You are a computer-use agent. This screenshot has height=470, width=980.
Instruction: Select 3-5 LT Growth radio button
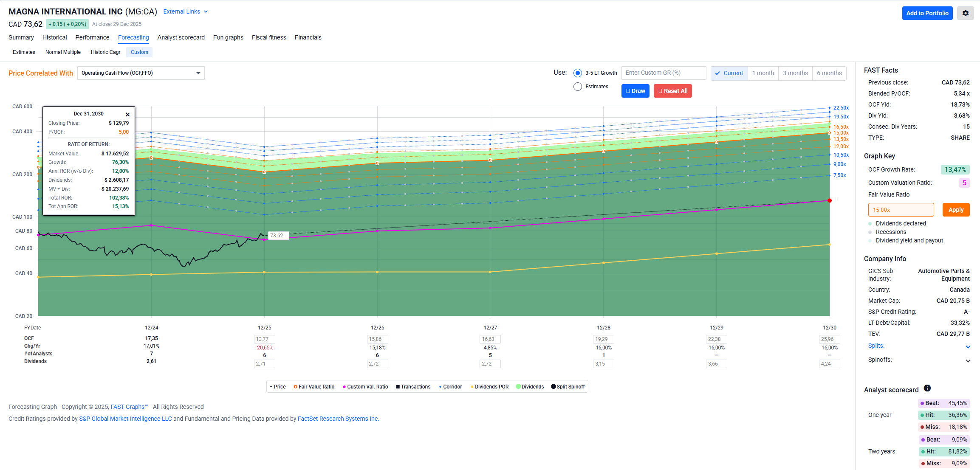577,73
